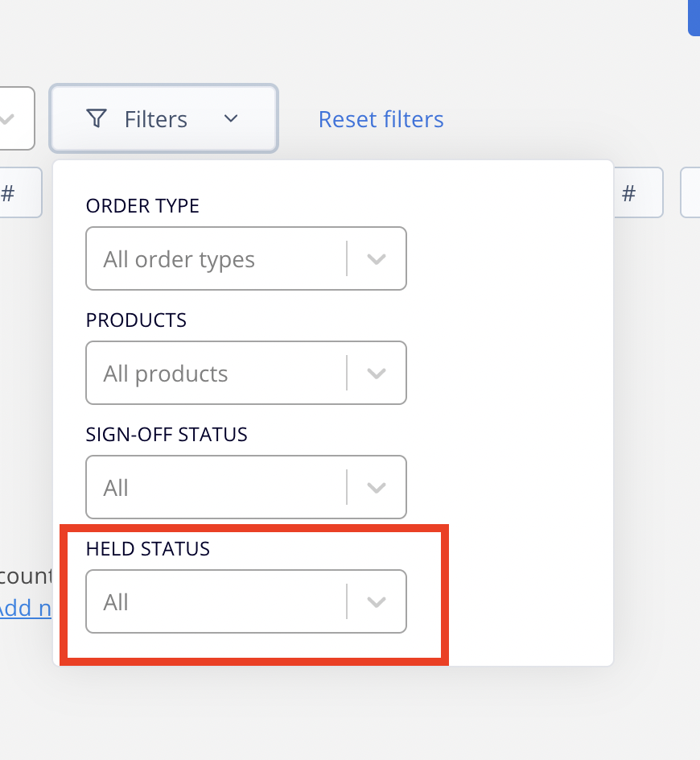This screenshot has height=760, width=700.
Task: Click the HELD STATUS label
Action: 148,549
